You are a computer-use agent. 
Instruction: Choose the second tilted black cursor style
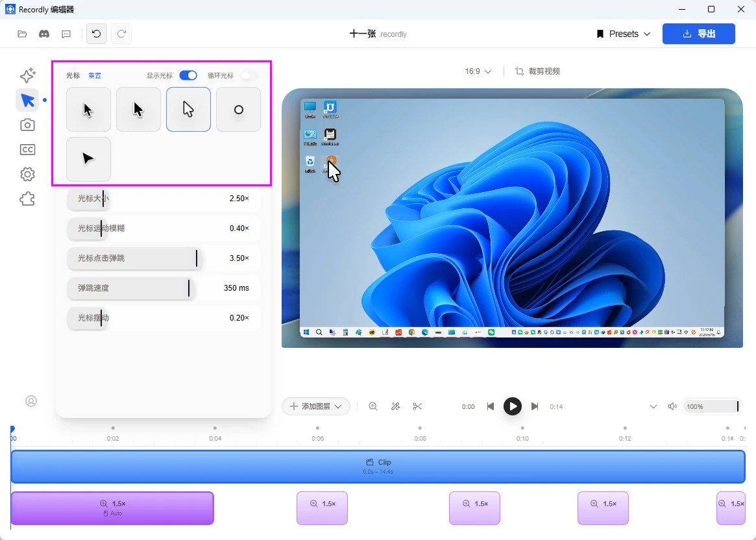coord(138,110)
